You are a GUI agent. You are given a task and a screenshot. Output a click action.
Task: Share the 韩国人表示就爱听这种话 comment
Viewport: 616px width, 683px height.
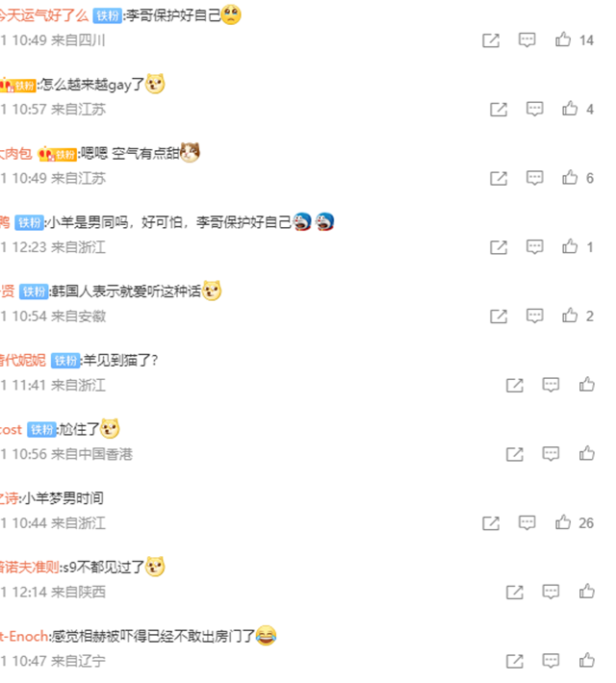pyautogui.click(x=499, y=316)
